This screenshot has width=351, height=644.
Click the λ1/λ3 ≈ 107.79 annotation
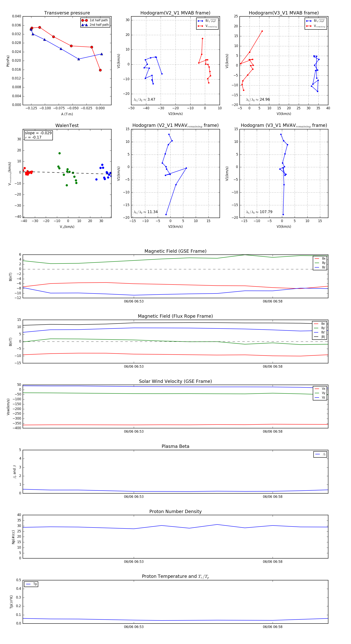point(259,212)
